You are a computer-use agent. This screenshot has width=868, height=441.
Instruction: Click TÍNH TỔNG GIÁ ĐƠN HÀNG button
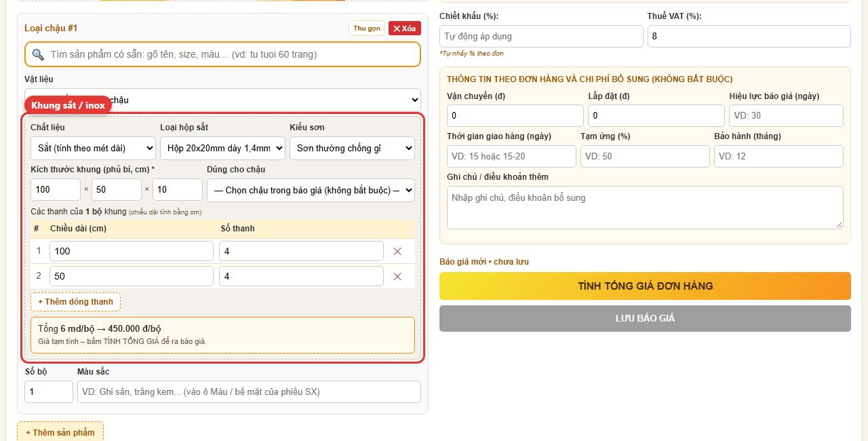(x=645, y=286)
